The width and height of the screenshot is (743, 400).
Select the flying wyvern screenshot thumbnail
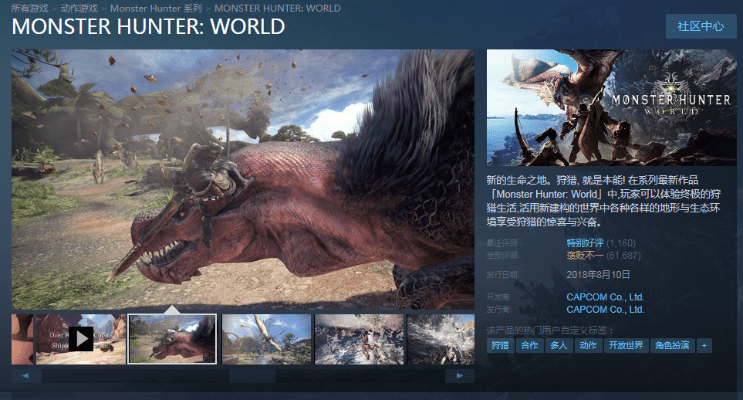[x=266, y=339]
